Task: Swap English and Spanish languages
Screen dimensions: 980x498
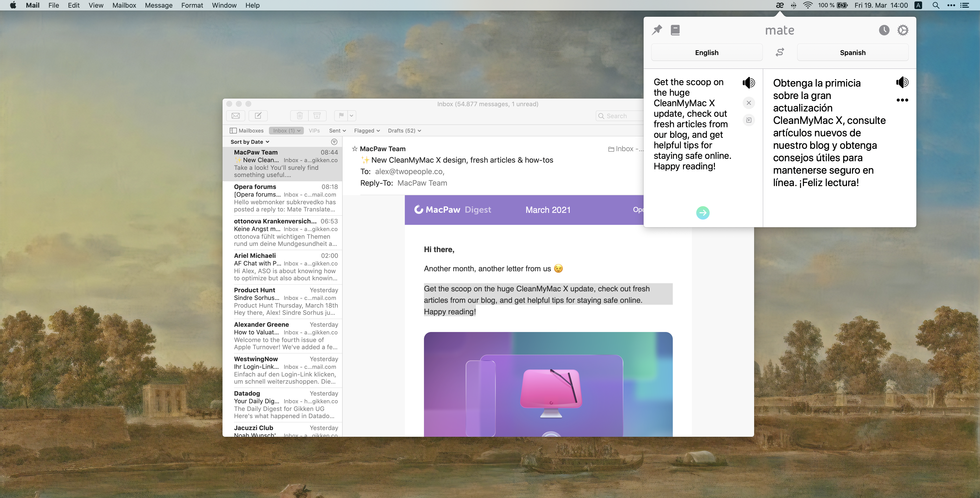Action: click(x=780, y=52)
